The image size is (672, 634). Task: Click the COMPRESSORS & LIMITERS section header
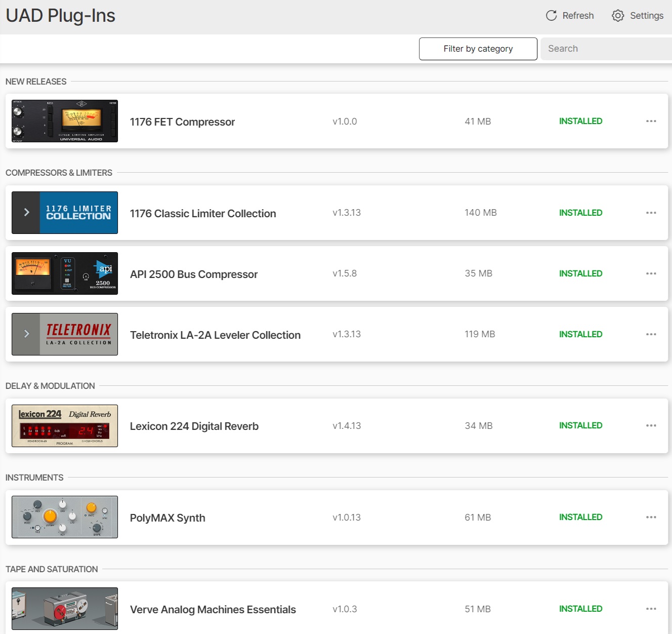59,173
